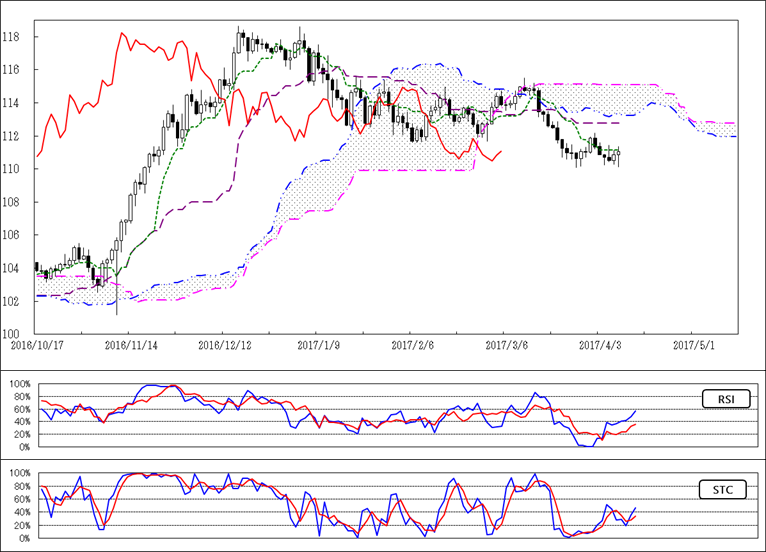
Task: Pick the 2017/1/9 date label
Action: [x=316, y=344]
